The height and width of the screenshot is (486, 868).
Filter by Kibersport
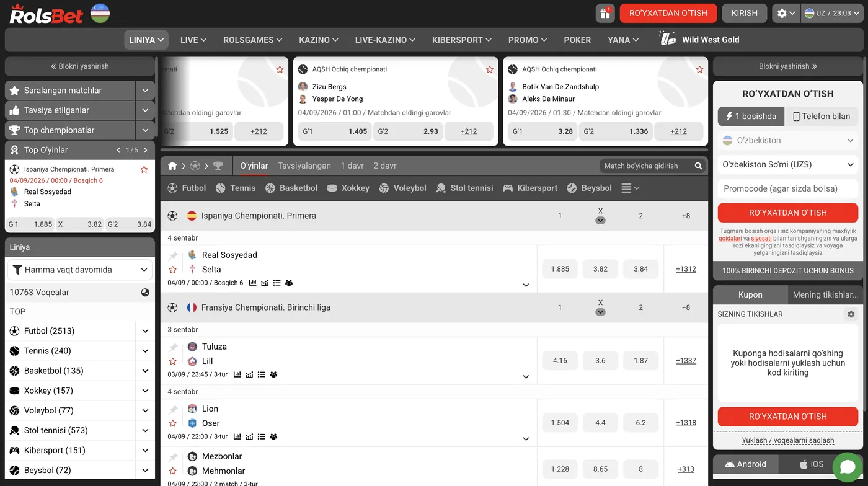click(x=530, y=188)
